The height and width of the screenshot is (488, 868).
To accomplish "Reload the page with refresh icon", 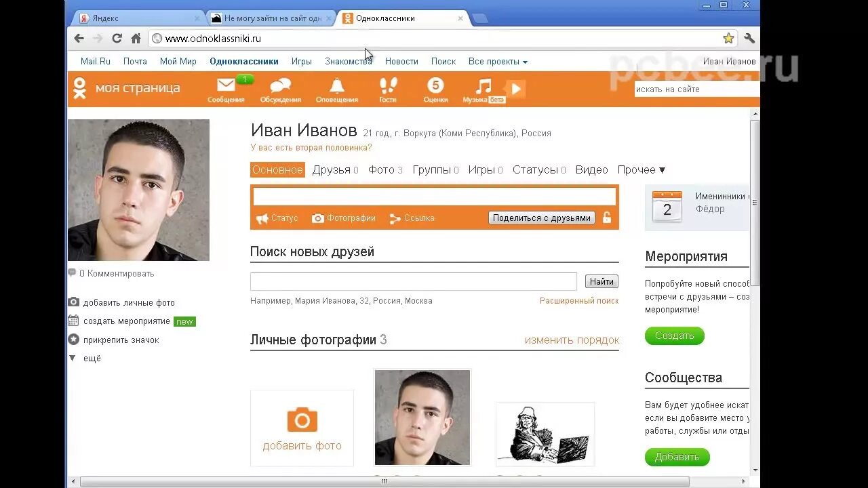I will [117, 39].
